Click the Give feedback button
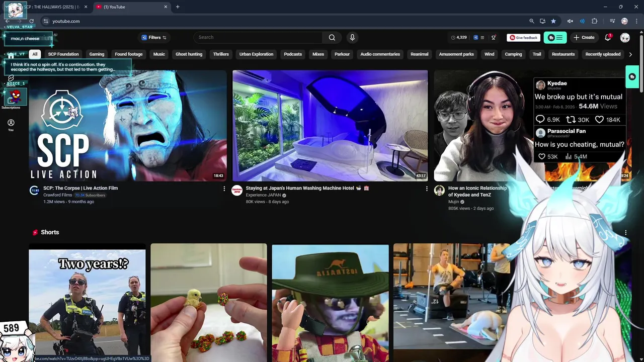The height and width of the screenshot is (362, 644). click(523, 38)
